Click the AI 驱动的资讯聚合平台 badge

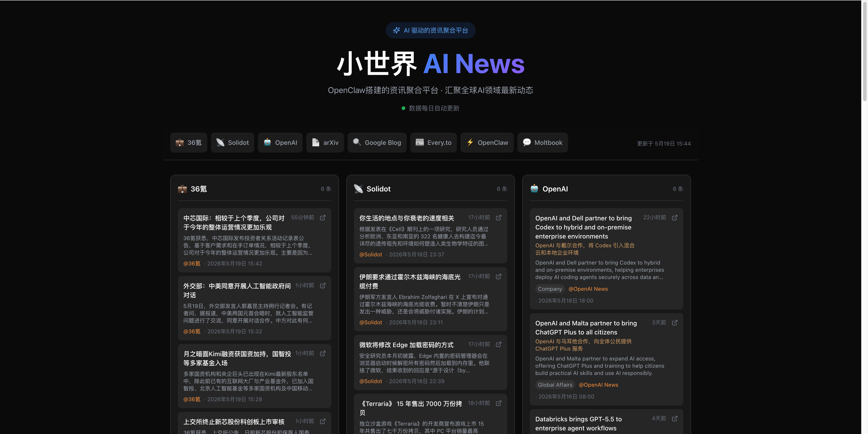(430, 30)
